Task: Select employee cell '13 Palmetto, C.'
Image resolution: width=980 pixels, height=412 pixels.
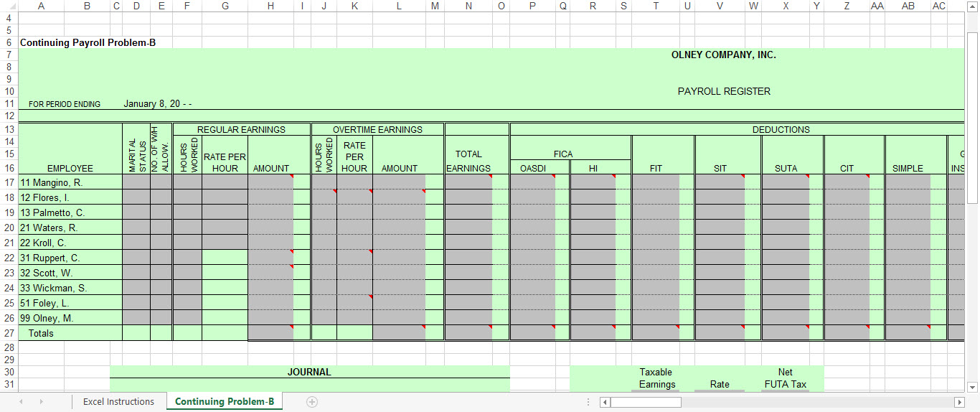Action: pos(70,212)
